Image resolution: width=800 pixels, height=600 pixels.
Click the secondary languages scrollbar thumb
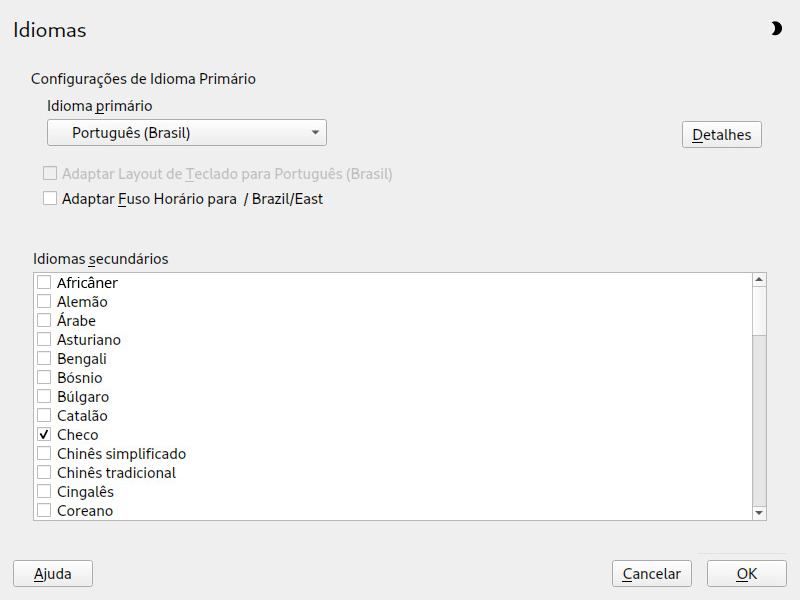click(x=759, y=311)
